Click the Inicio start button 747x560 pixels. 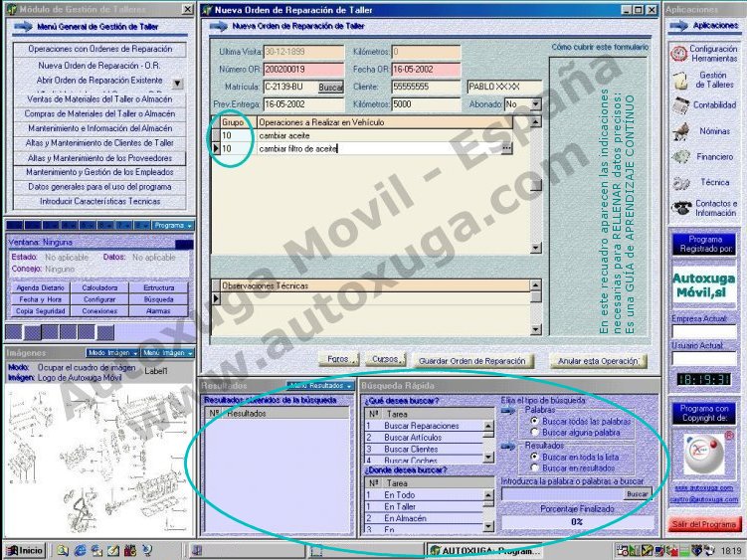pyautogui.click(x=25, y=550)
